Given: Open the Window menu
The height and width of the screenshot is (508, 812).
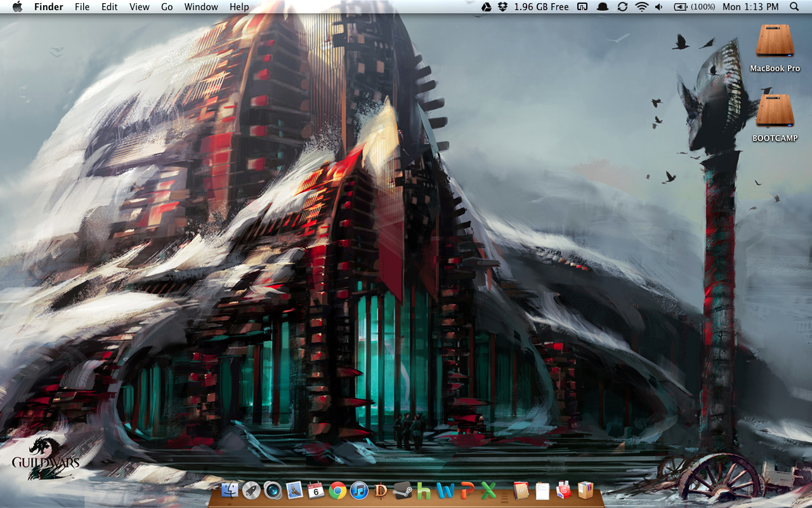Looking at the screenshot, I should (x=201, y=7).
